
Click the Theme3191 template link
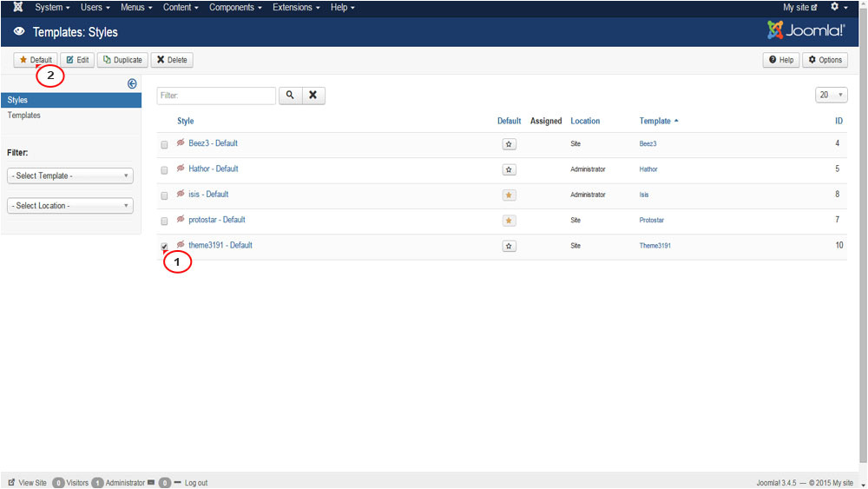(654, 245)
